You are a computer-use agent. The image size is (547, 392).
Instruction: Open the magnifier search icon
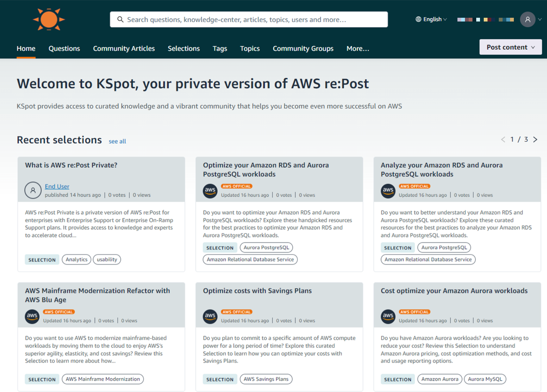pos(120,19)
